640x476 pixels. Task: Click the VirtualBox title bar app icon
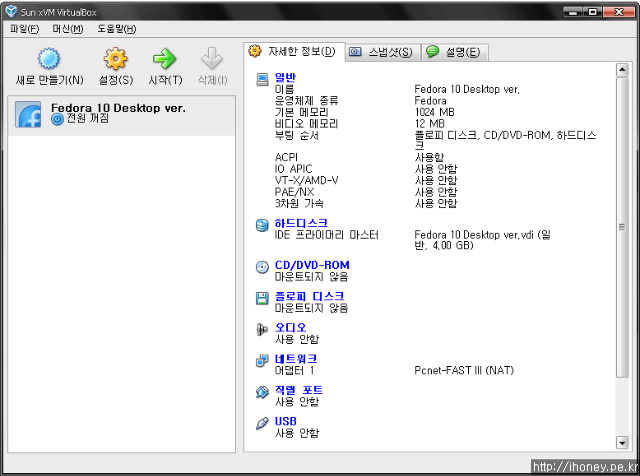(11, 11)
